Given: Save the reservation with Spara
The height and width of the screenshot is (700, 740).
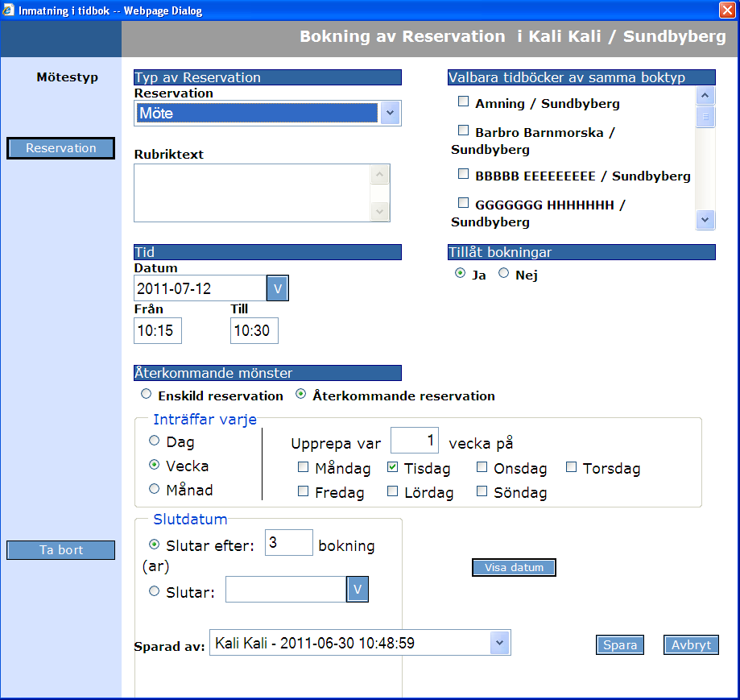Looking at the screenshot, I should click(x=620, y=644).
